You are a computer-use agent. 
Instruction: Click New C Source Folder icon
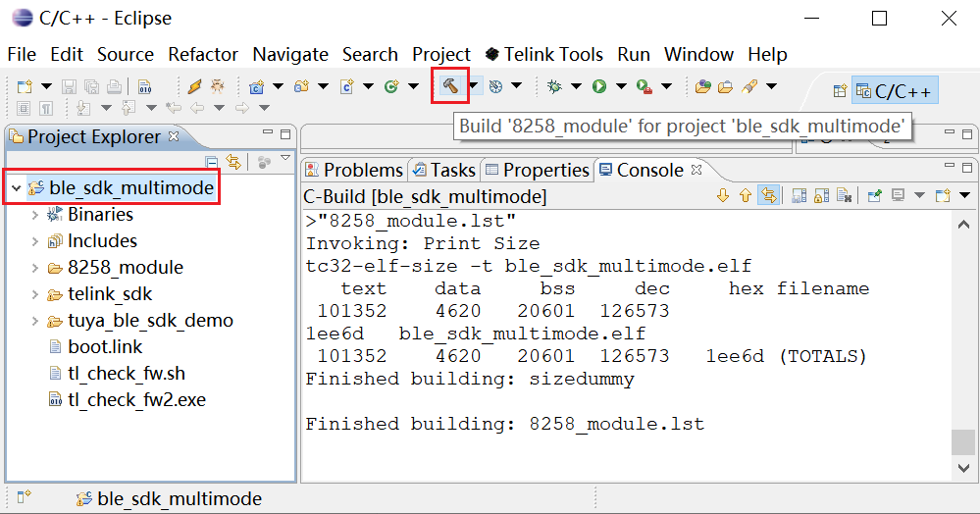click(302, 86)
